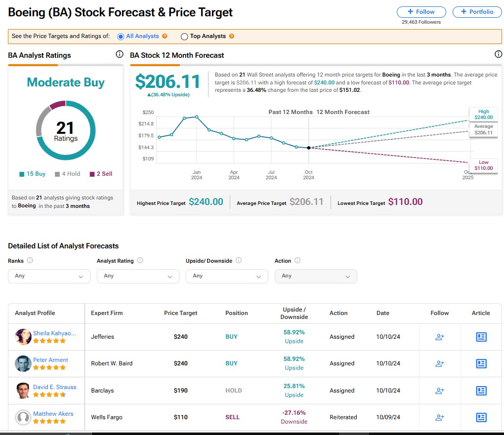The height and width of the screenshot is (435, 504).
Task: Select the Top Analysts radio button
Action: pos(184,36)
